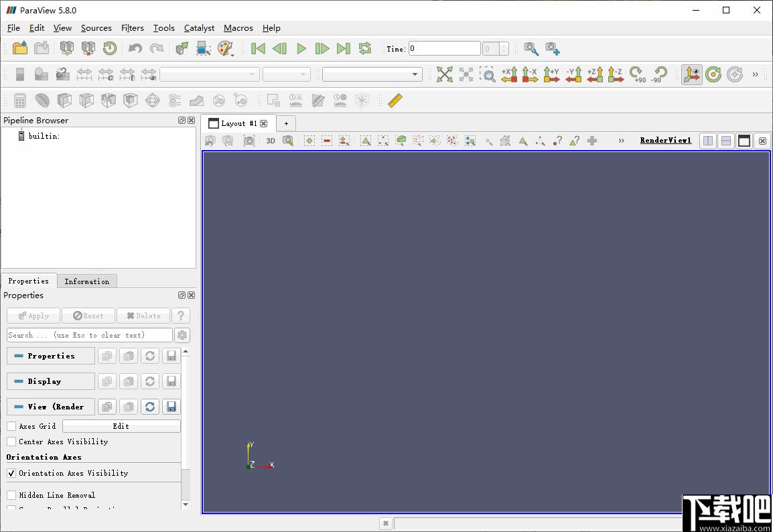
Task: Play the animation
Action: coord(301,48)
